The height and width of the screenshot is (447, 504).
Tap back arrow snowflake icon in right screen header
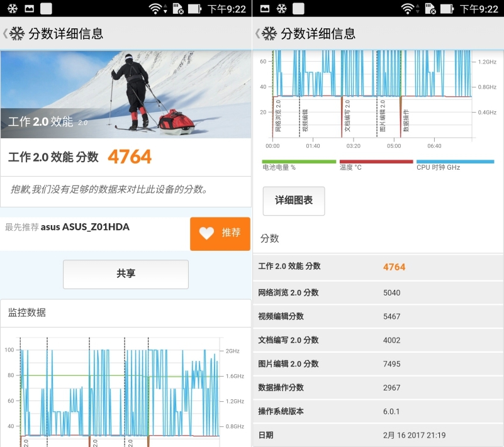point(266,33)
